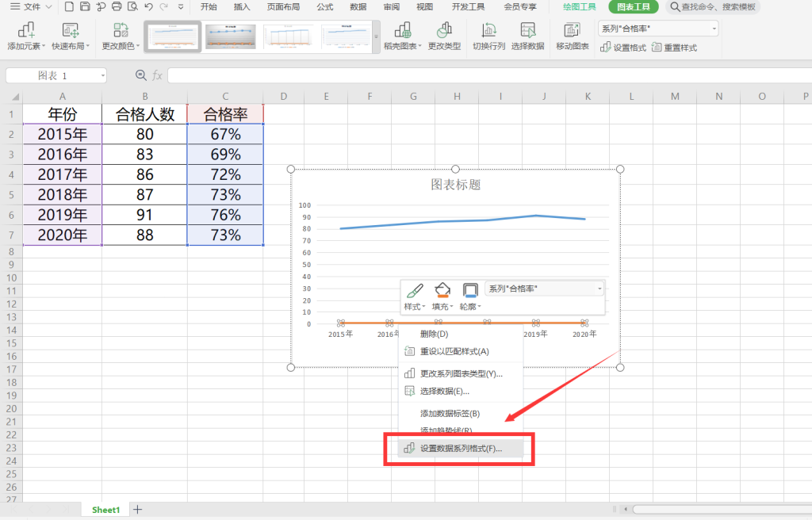Open the 填充 fill color dropdown
This screenshot has width=812, height=520.
pyautogui.click(x=442, y=296)
